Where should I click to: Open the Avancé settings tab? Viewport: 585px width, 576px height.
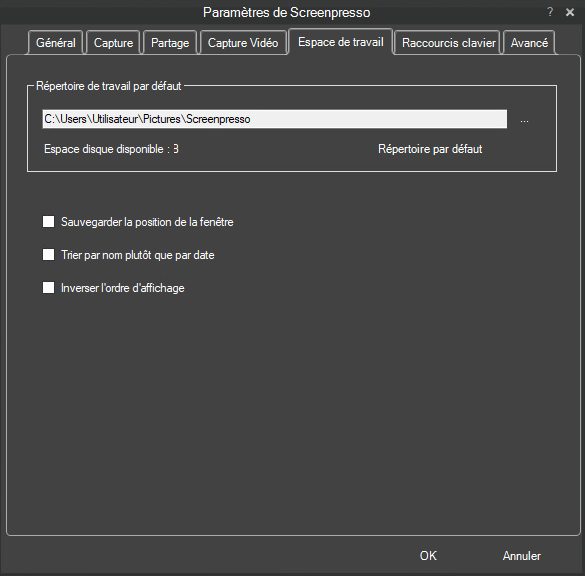[x=529, y=43]
